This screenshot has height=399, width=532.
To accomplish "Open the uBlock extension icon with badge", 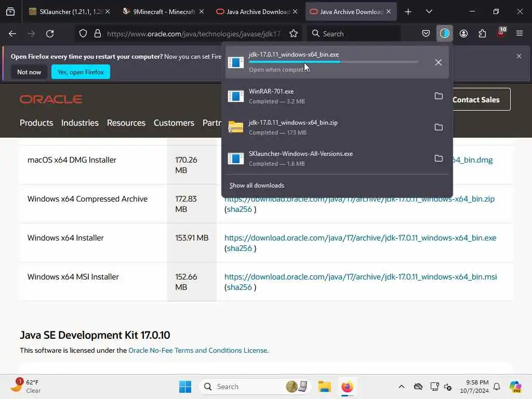I will click(x=501, y=33).
